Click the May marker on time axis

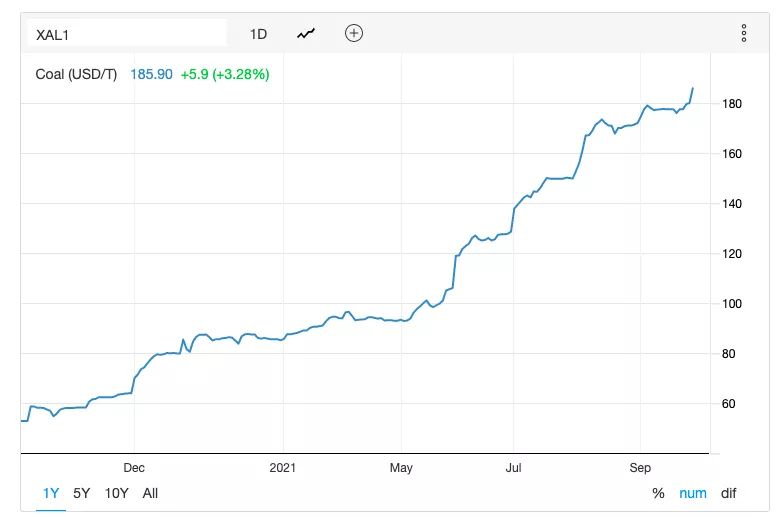pos(401,467)
